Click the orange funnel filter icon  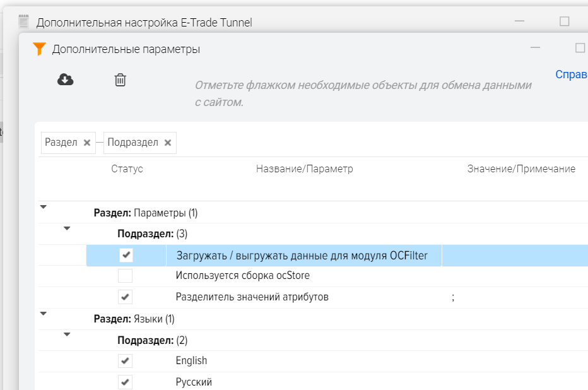click(x=39, y=49)
